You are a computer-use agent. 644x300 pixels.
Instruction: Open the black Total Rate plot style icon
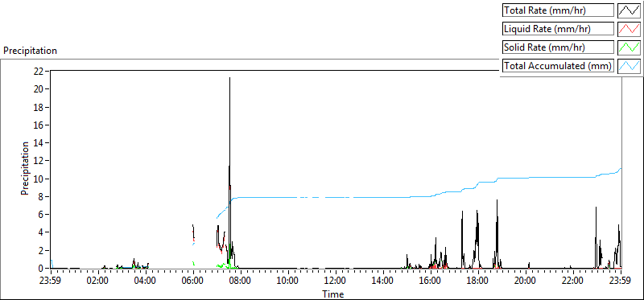630,10
